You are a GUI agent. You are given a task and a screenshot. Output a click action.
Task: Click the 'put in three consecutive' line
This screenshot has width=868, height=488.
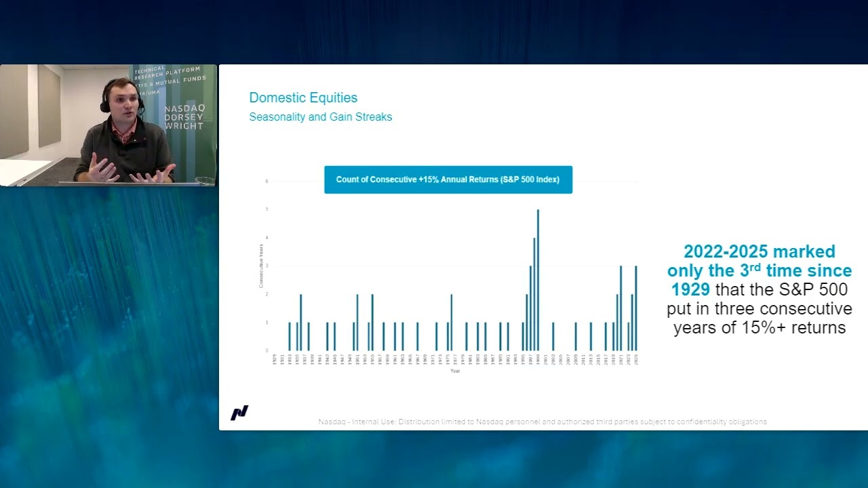759,309
